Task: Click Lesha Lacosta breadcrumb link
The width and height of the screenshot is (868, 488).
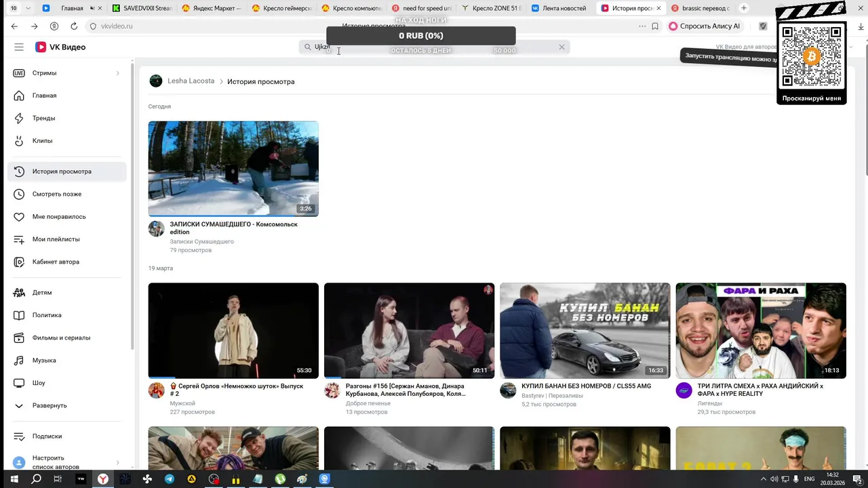Action: pyautogui.click(x=191, y=81)
